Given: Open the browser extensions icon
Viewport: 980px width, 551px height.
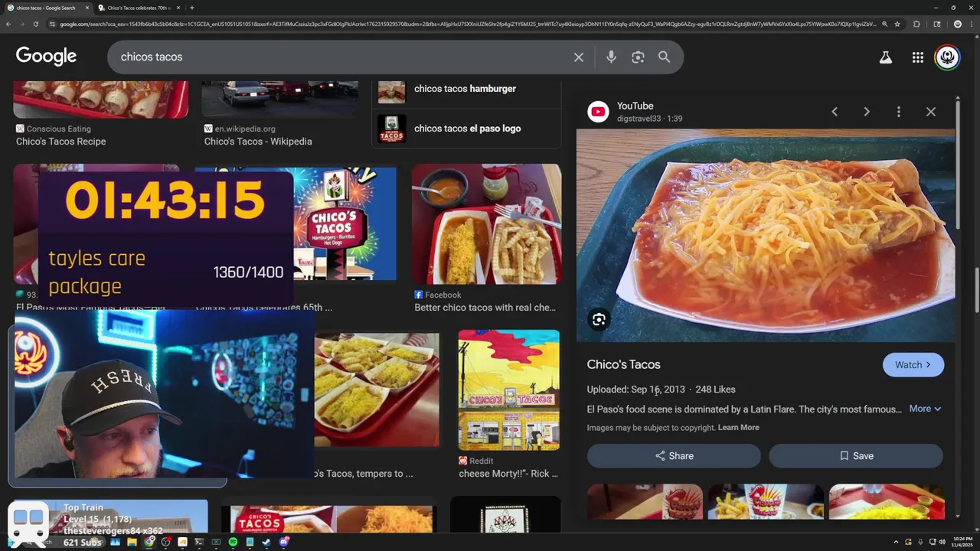Looking at the screenshot, I should 916,24.
